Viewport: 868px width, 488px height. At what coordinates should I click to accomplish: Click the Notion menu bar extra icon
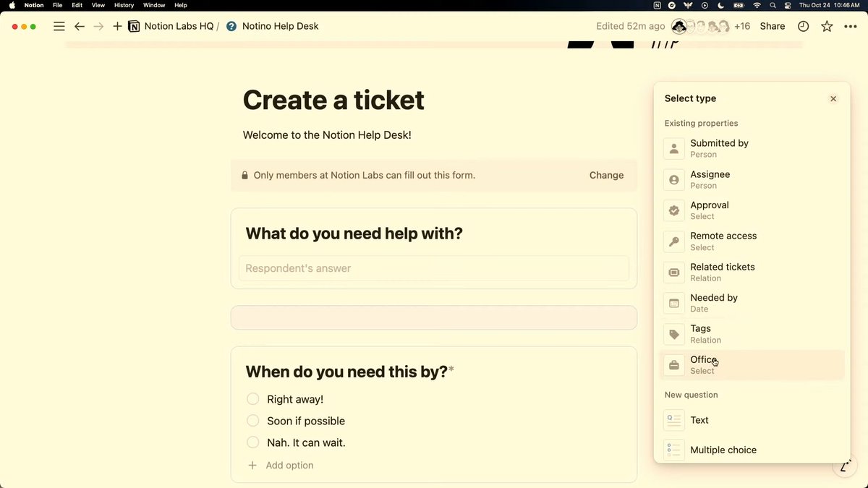657,5
